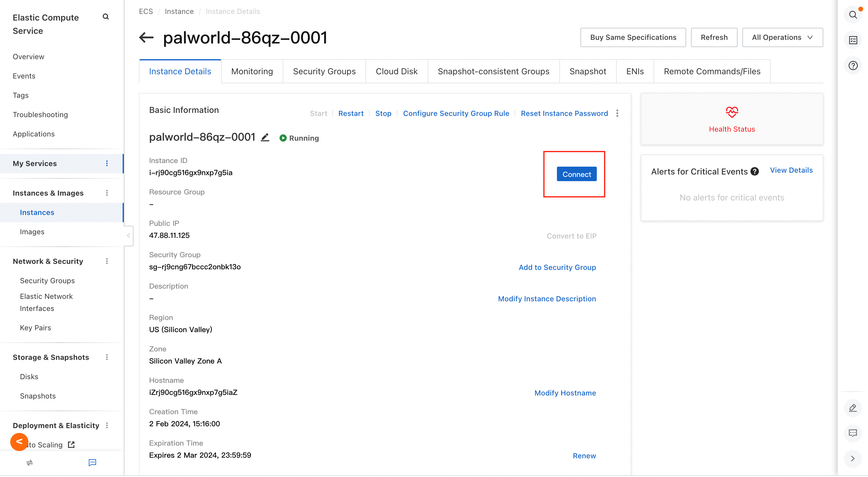The image size is (868, 477).
Task: Click Reset Instance Password
Action: tap(564, 114)
